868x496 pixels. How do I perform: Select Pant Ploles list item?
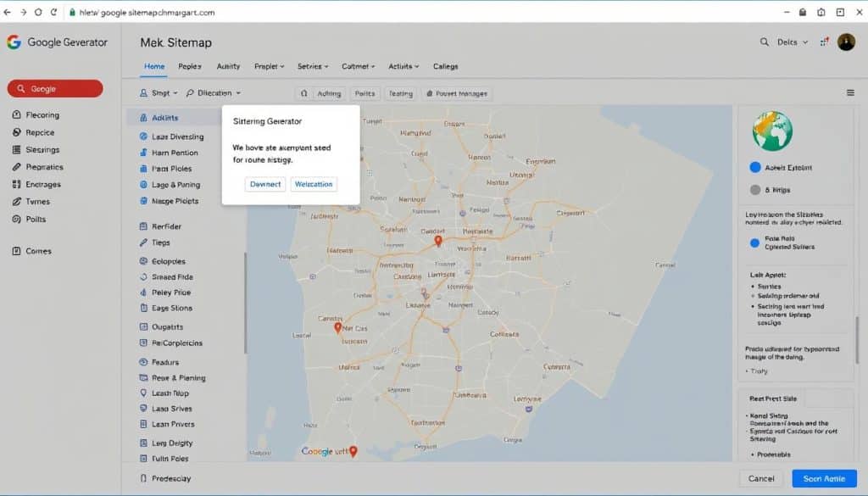coord(165,168)
